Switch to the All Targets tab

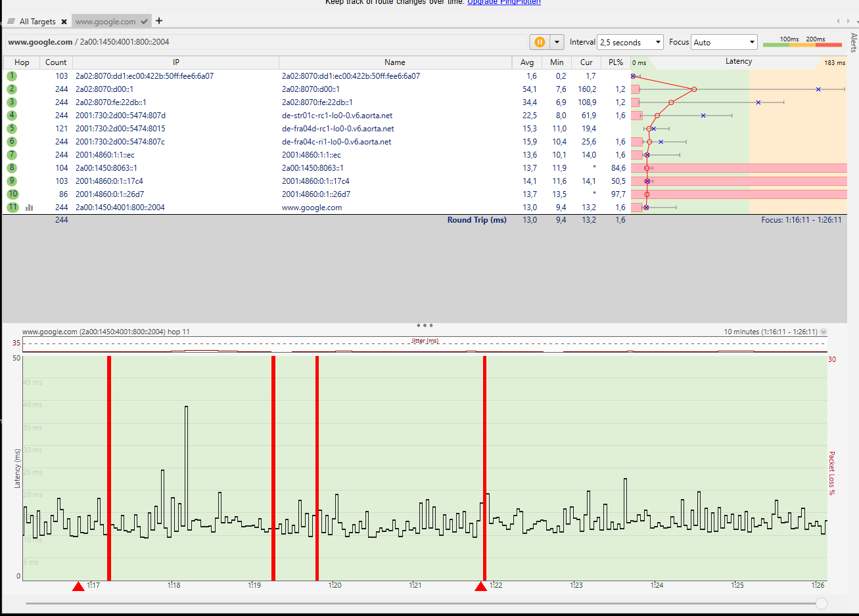point(37,22)
